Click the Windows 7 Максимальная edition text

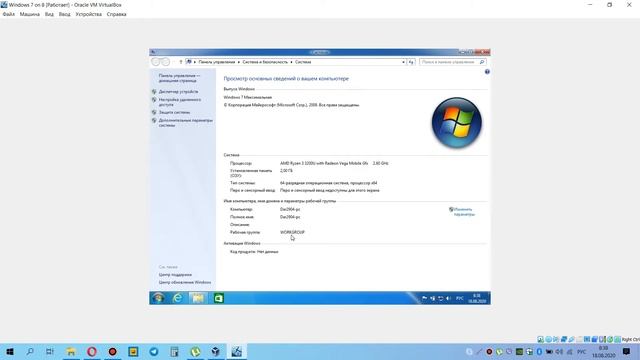(248, 98)
